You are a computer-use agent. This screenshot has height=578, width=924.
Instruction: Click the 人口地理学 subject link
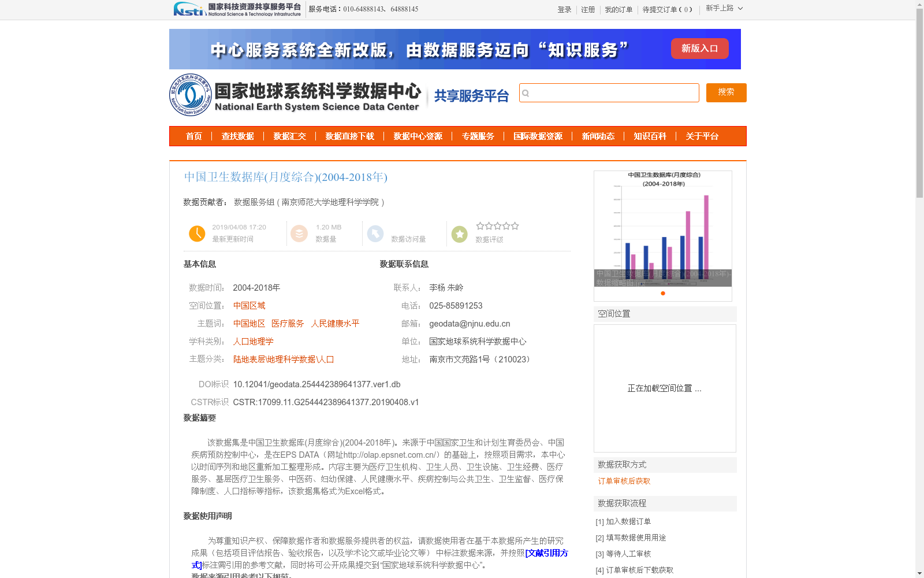click(254, 342)
